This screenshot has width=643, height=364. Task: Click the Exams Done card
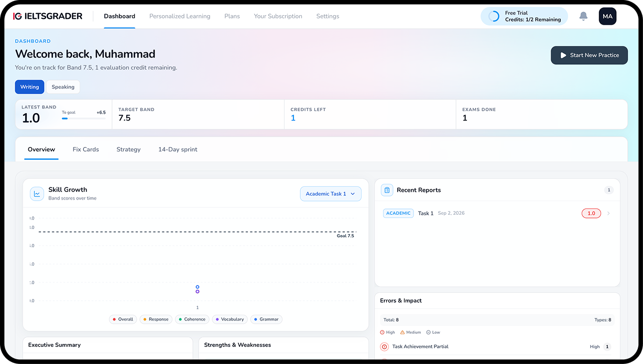[541, 114]
